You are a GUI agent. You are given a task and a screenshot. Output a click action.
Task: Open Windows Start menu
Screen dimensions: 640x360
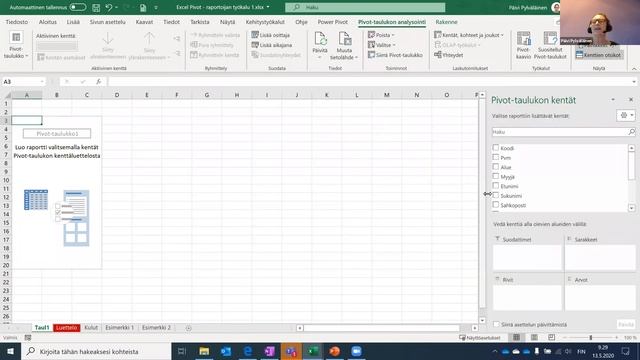(x=10, y=351)
